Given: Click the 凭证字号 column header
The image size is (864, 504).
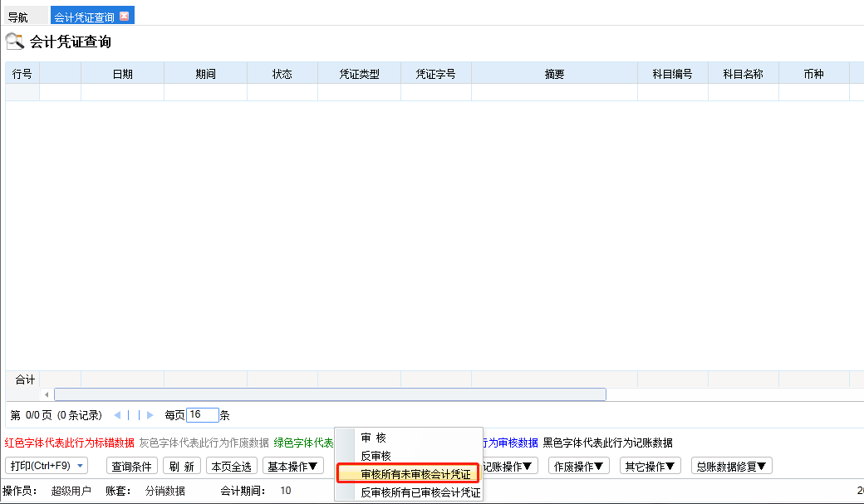Looking at the screenshot, I should point(436,74).
